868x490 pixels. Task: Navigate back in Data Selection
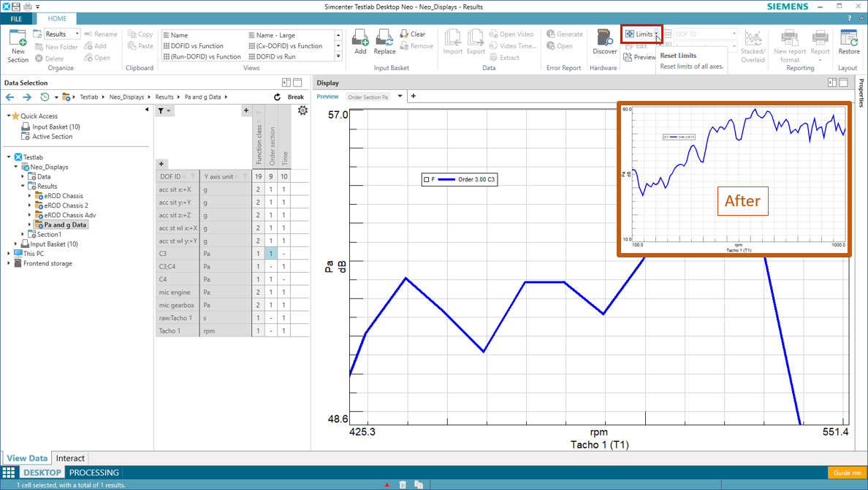pos(10,97)
